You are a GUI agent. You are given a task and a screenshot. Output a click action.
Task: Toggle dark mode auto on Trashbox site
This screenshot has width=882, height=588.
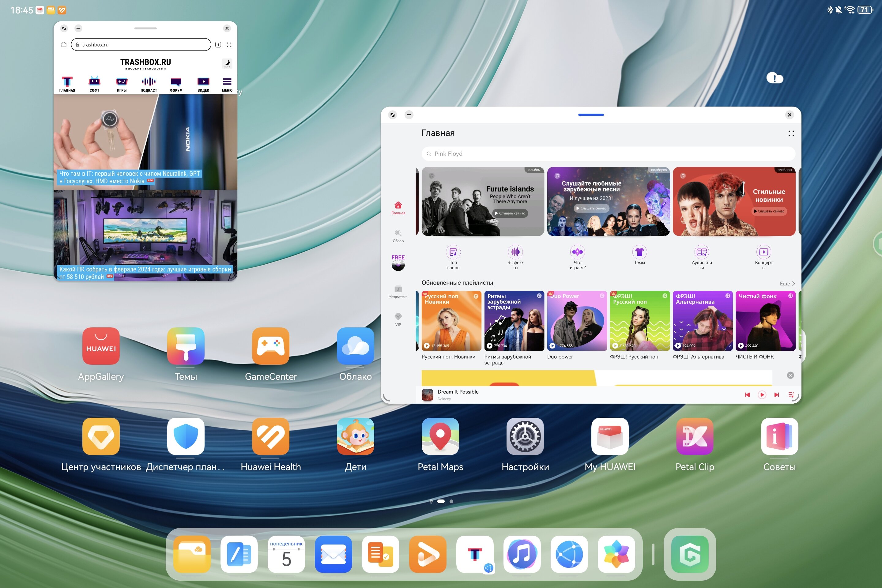pos(227,63)
